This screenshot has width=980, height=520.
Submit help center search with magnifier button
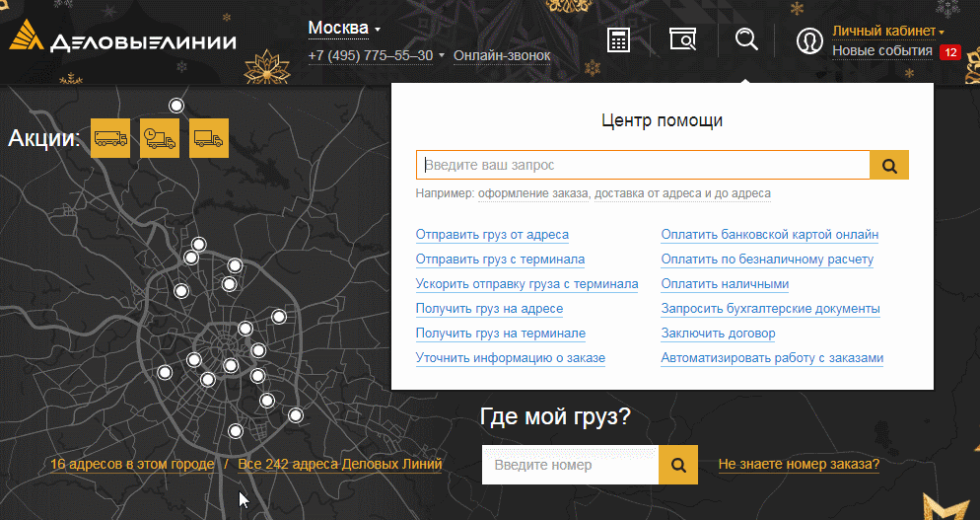pos(889,165)
